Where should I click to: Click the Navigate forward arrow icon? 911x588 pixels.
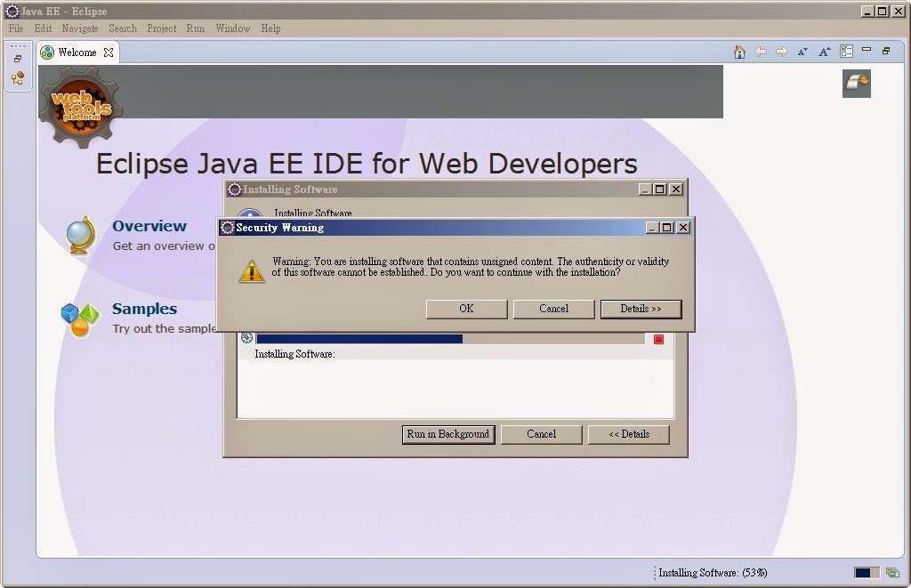point(782,52)
